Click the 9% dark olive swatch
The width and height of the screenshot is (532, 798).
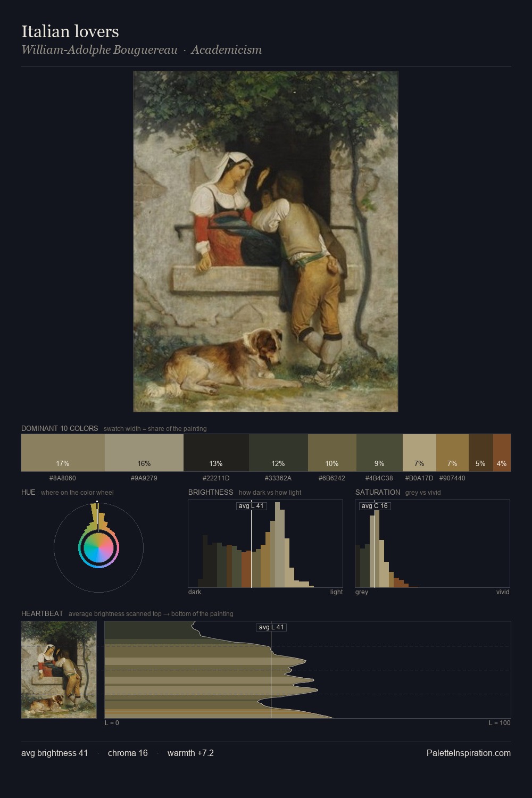(379, 453)
